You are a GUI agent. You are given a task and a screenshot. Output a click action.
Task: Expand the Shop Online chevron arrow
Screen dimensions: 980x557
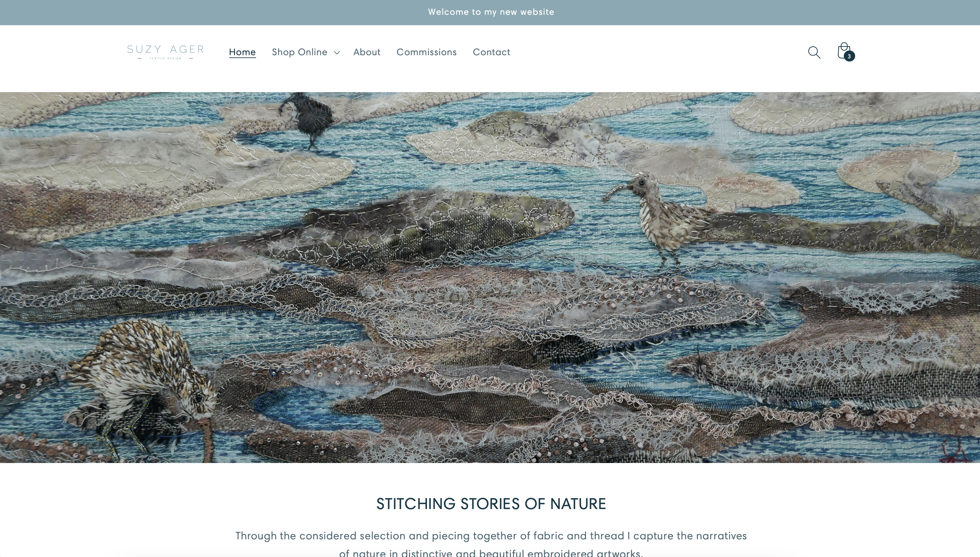(337, 52)
